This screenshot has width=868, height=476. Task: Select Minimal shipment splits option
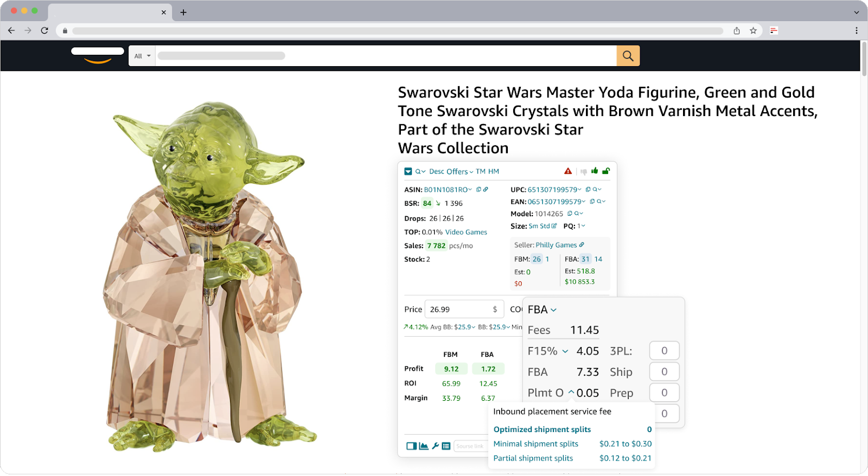[x=572, y=444]
